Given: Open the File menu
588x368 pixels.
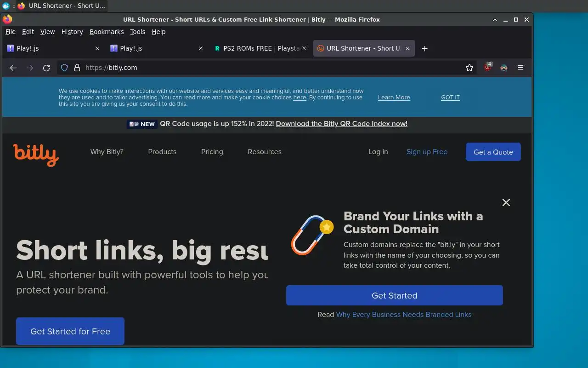Looking at the screenshot, I should [11, 32].
